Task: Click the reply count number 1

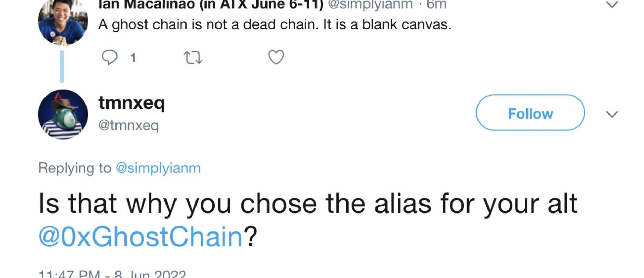Action: pos(133,58)
